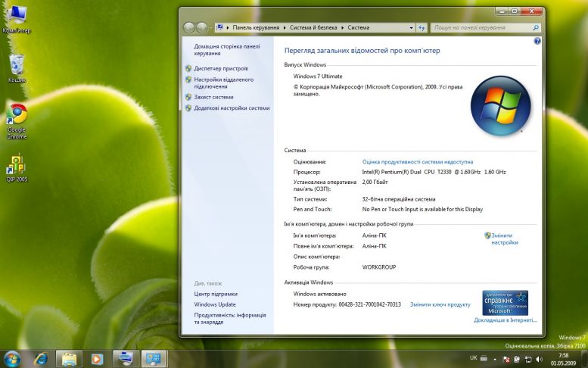
Task: Show hidden tray icons arrow
Action: click(495, 360)
